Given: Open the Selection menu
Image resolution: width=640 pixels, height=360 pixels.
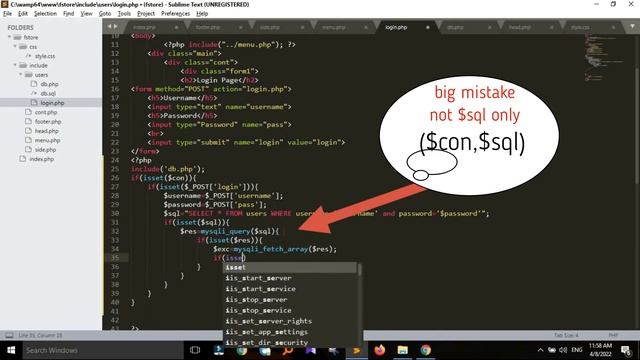Looking at the screenshot, I should (45, 13).
